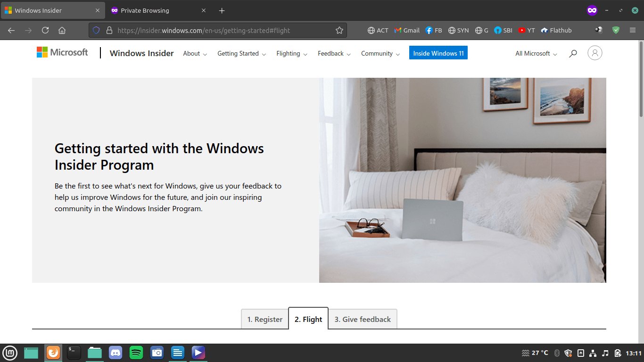Open Discord from the taskbar
Screen dimensions: 644x362
click(116, 353)
